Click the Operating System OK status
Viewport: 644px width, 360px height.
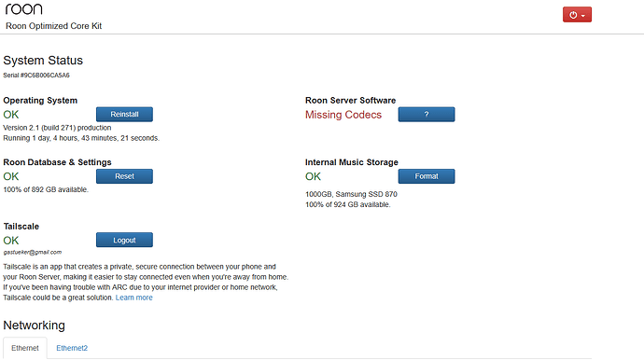point(11,115)
